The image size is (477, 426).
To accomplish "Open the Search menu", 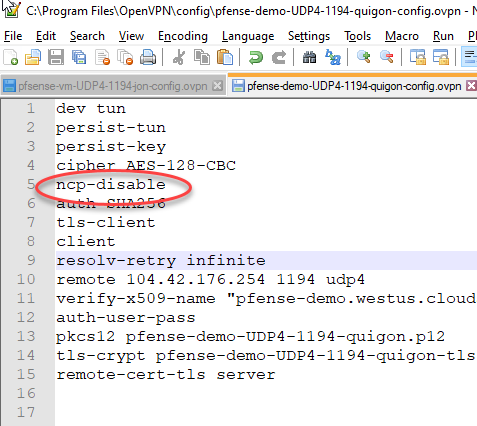I will [87, 36].
